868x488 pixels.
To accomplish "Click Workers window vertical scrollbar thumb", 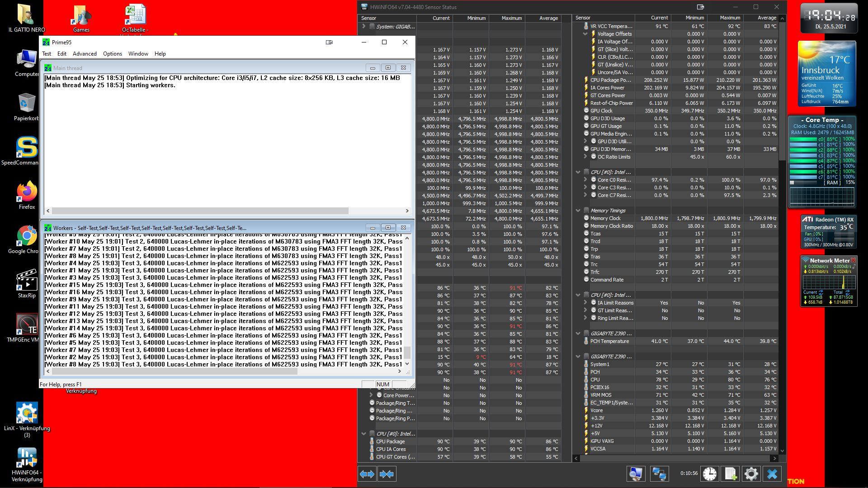I will 407,352.
